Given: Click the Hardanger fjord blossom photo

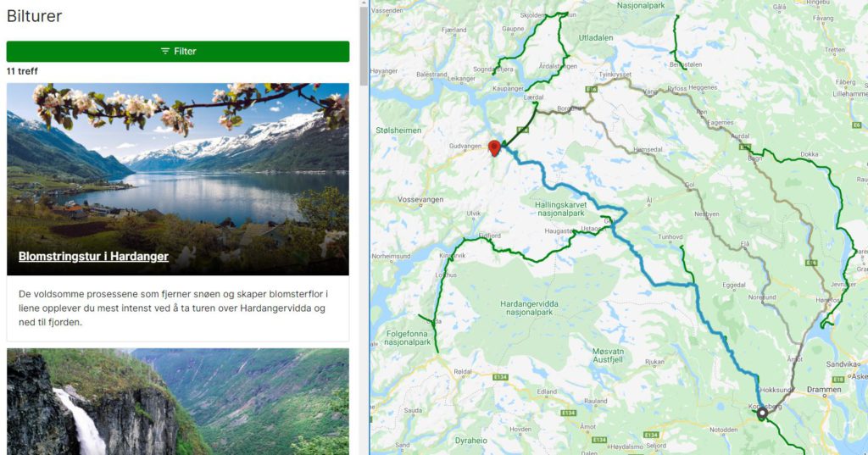Looking at the screenshot, I should tap(178, 180).
